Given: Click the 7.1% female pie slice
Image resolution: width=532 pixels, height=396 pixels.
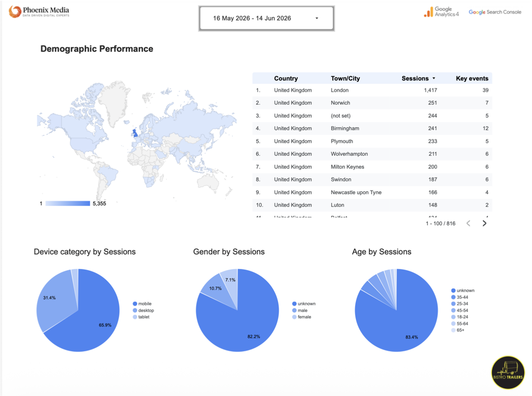Looking at the screenshot, I should tap(231, 281).
